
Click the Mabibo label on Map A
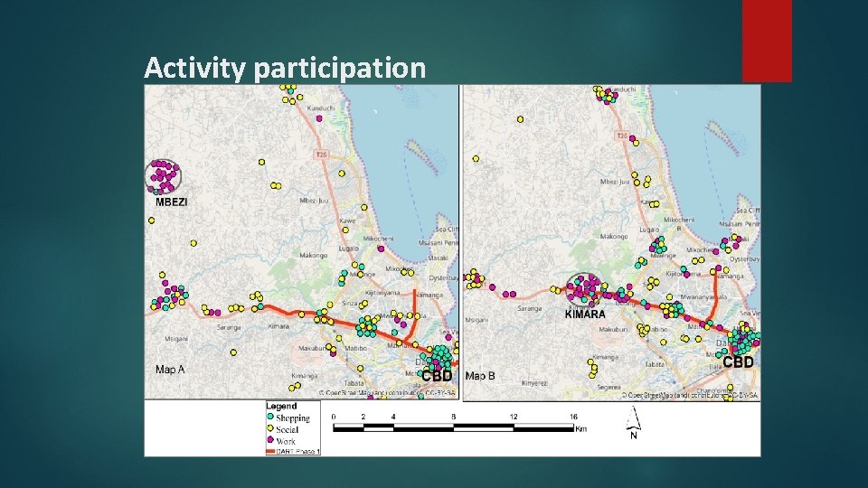coord(356,349)
